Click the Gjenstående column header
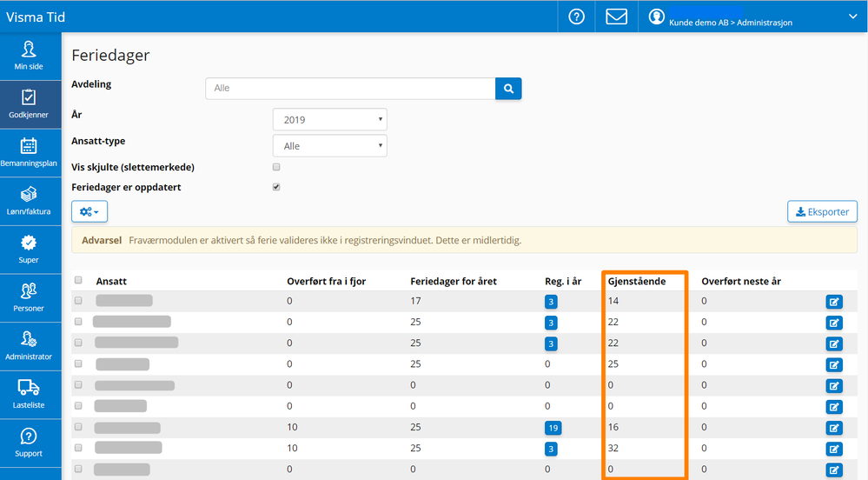The height and width of the screenshot is (480, 868). click(637, 281)
